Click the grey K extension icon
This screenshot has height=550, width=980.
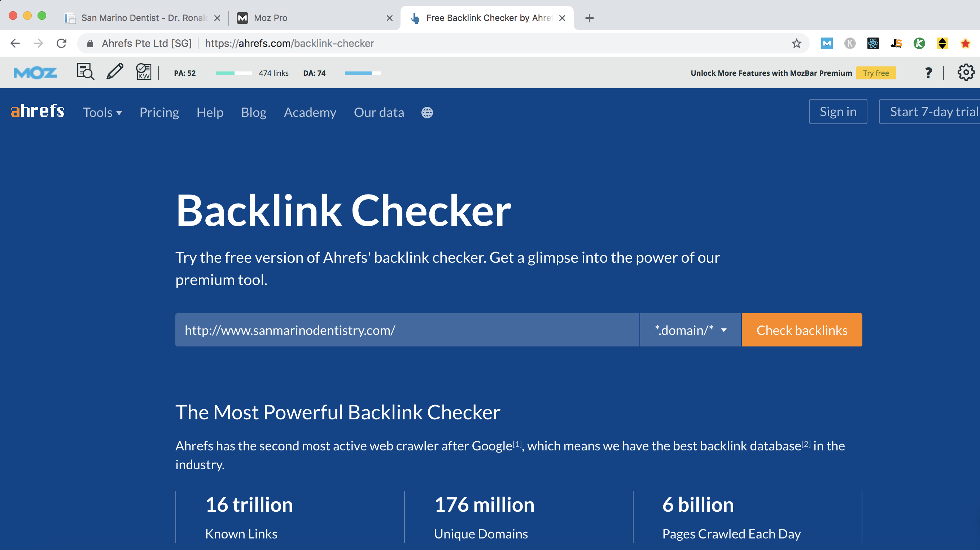[850, 43]
